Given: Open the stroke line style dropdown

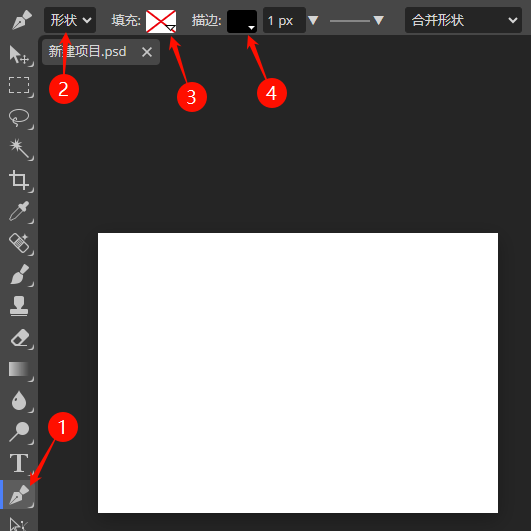Looking at the screenshot, I should (357, 21).
